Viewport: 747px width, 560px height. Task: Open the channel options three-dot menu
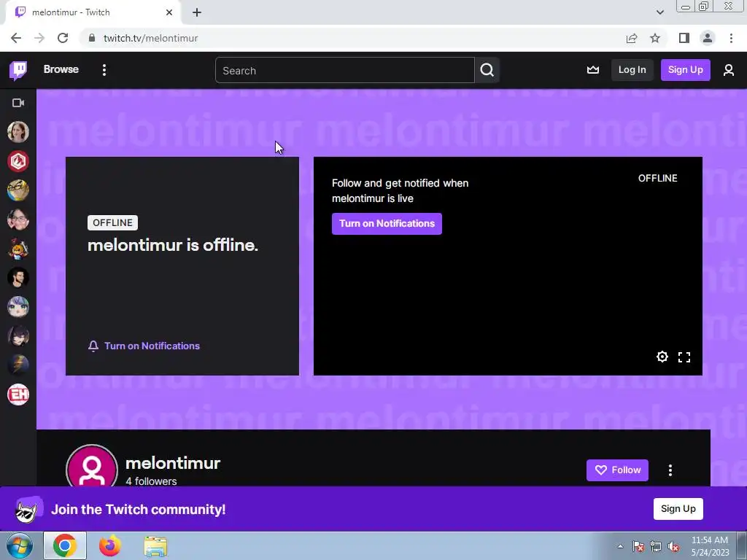tap(670, 470)
